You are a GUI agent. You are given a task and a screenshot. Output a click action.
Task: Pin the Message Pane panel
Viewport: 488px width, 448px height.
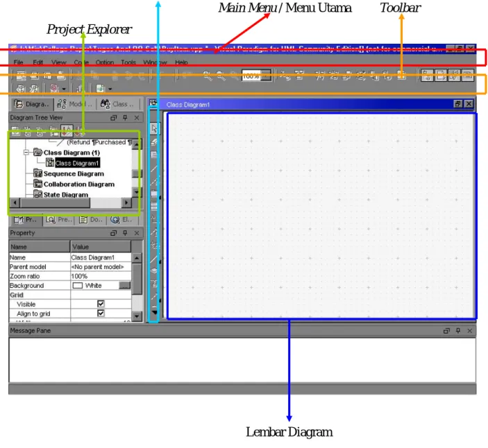458,331
